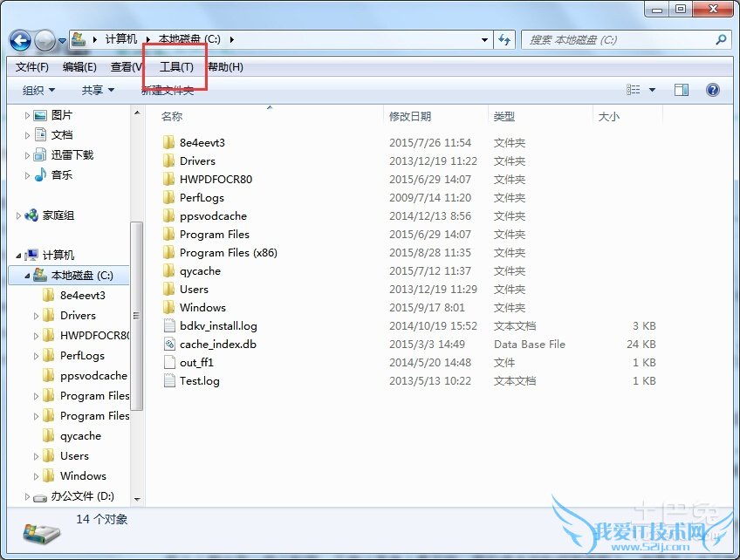Click the 24 KB size cell
The image size is (740, 560).
click(641, 345)
